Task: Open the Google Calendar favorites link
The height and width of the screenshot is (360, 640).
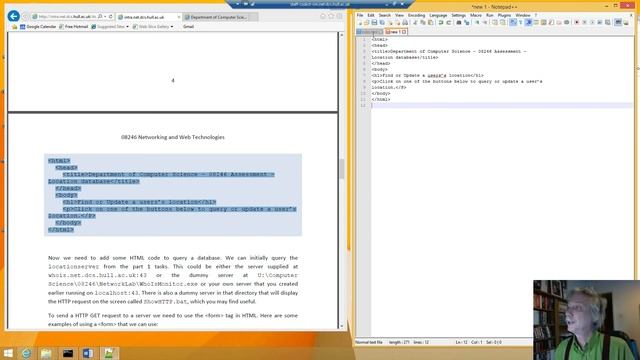Action: [38, 27]
